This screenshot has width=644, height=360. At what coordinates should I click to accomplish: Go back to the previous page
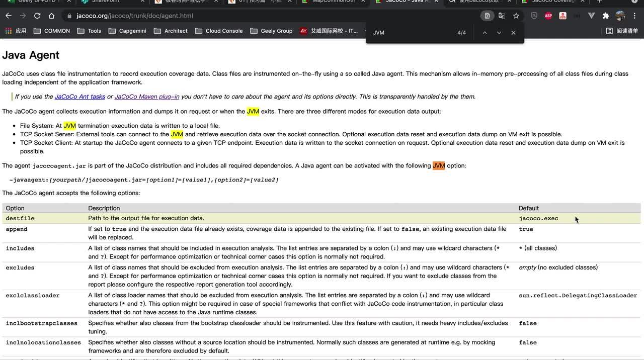pyautogui.click(x=9, y=16)
